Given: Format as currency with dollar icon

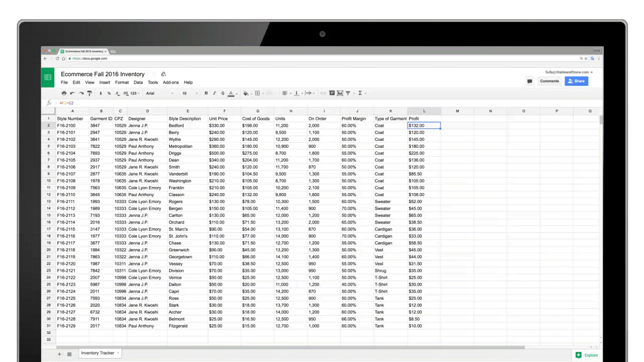Looking at the screenshot, I should [101, 93].
